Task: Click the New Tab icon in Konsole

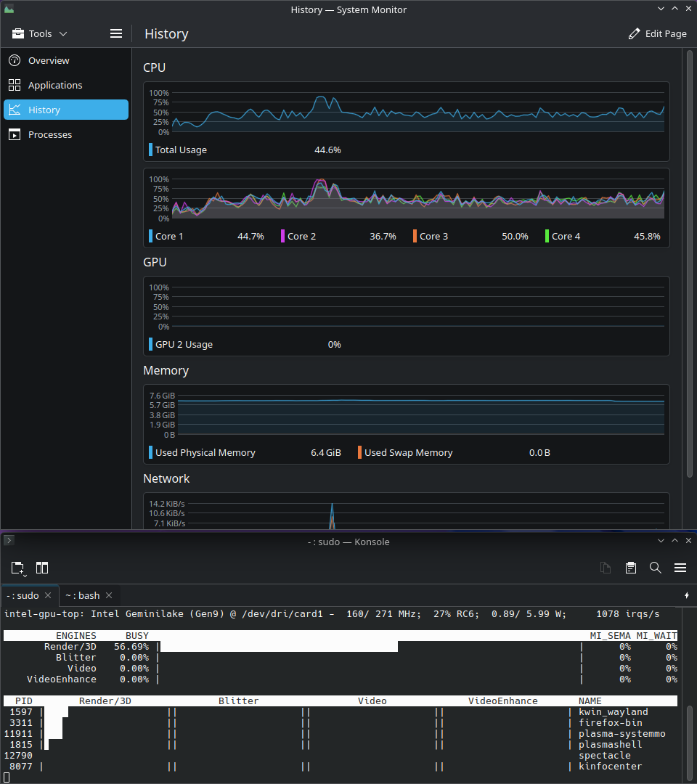Action: point(18,568)
